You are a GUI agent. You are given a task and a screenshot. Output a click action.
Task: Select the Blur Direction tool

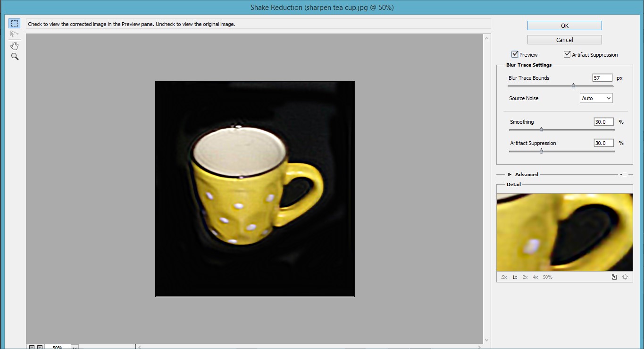point(15,34)
